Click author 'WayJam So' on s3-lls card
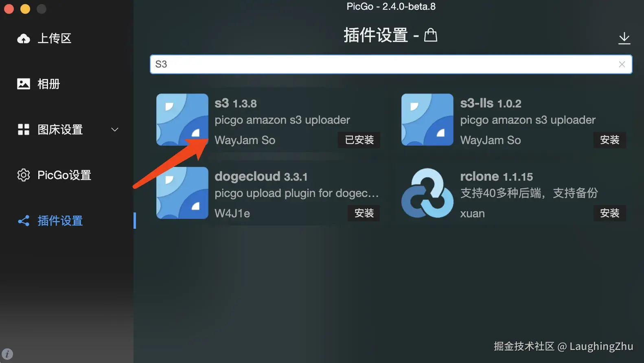The width and height of the screenshot is (644, 363). pos(491,140)
